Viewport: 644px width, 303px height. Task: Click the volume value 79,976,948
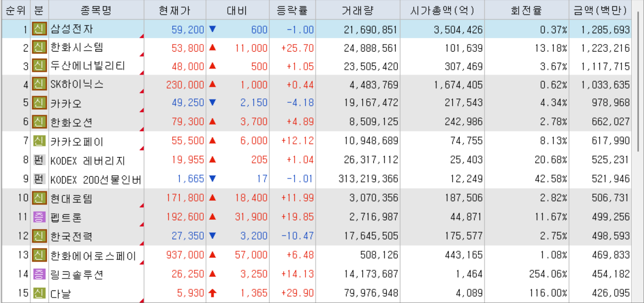[x=371, y=294]
